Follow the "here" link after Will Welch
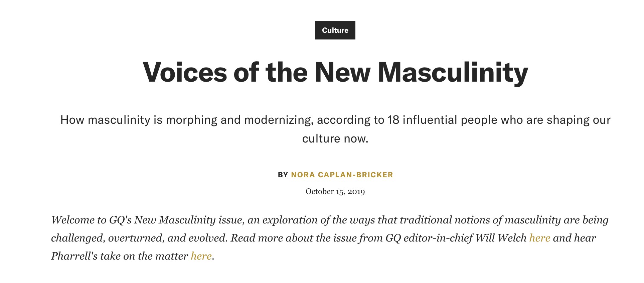The image size is (644, 283). point(539,238)
